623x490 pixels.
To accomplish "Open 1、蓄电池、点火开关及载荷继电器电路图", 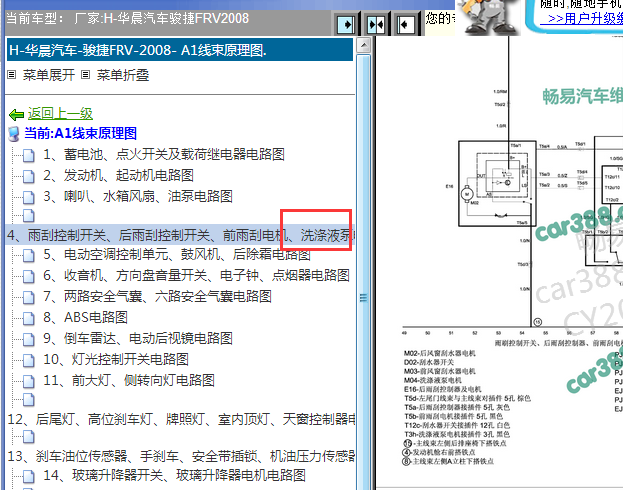I will pyautogui.click(x=164, y=154).
